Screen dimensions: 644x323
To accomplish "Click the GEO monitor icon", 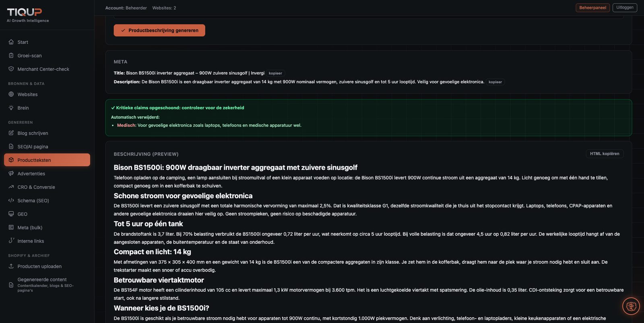I will click(11, 214).
